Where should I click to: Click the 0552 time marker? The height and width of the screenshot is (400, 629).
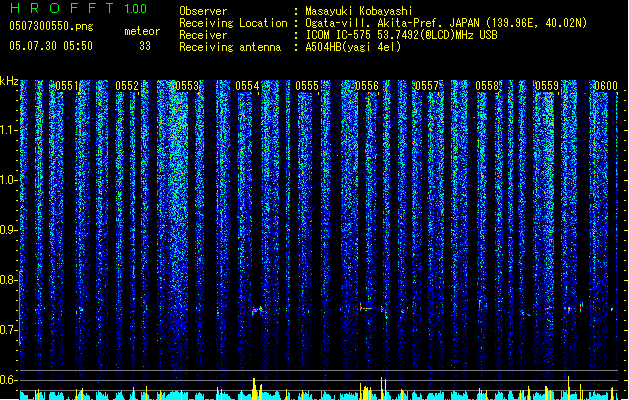click(x=127, y=86)
